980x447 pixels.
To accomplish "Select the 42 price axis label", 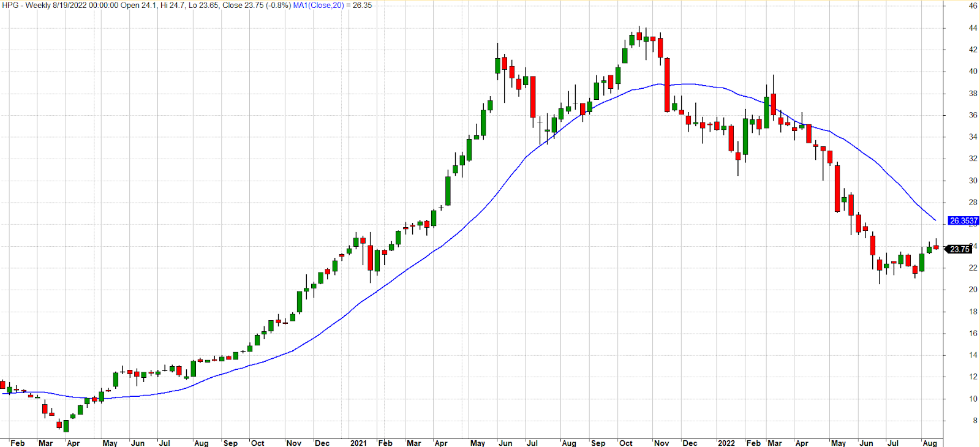I will point(973,50).
